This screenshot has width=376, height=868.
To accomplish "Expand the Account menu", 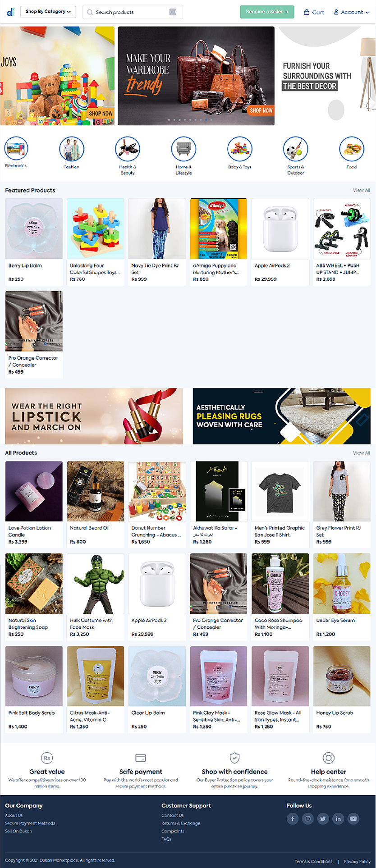I will 351,12.
